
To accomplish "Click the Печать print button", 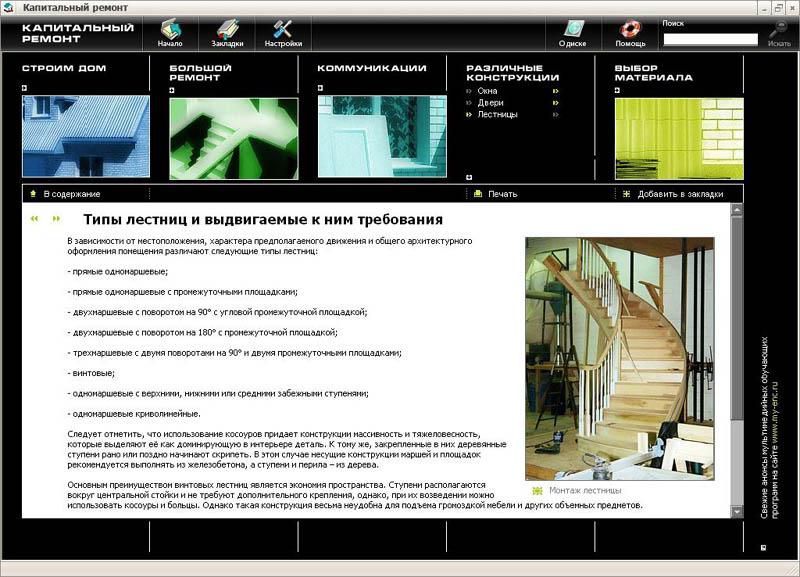I will click(501, 194).
